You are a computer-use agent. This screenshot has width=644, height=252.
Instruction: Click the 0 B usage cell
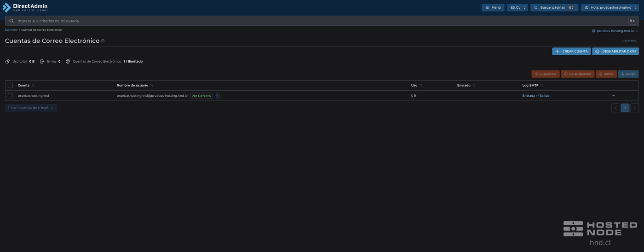click(414, 96)
